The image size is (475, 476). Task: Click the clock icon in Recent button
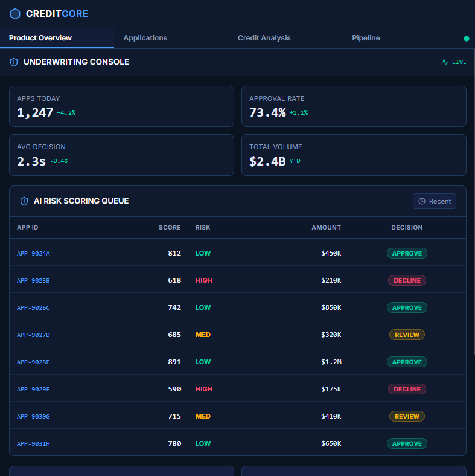422,201
